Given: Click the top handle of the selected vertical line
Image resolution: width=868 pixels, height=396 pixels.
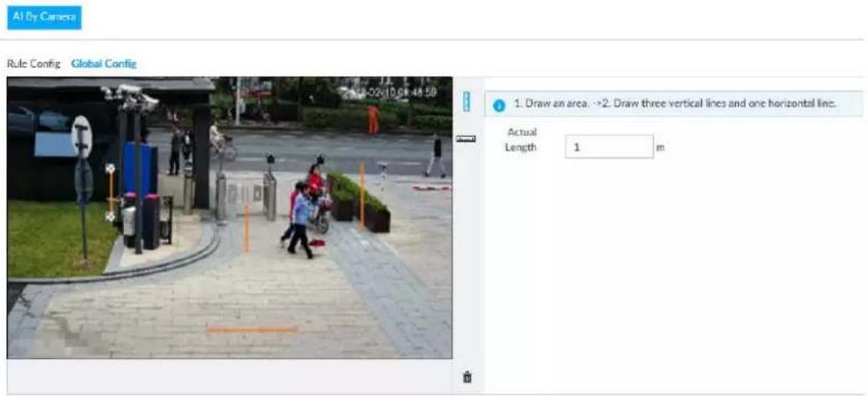Looking at the screenshot, I should 110,167.
